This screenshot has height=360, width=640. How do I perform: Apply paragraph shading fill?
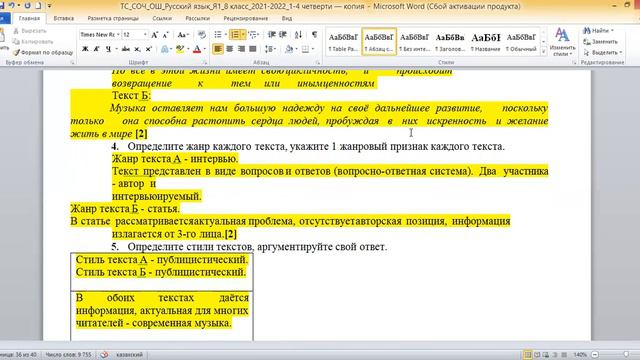(x=289, y=49)
